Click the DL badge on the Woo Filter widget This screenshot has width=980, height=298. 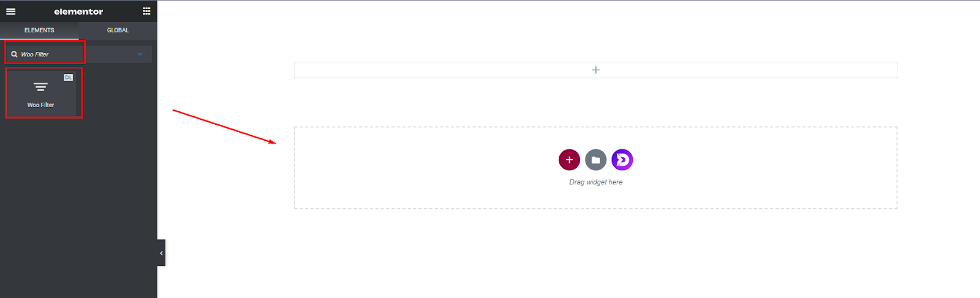68,77
